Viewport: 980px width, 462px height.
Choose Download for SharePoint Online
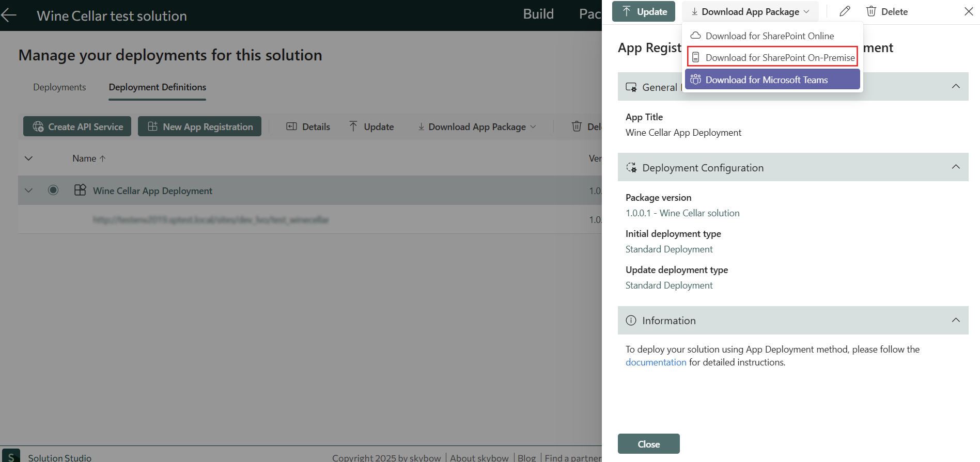(x=769, y=36)
